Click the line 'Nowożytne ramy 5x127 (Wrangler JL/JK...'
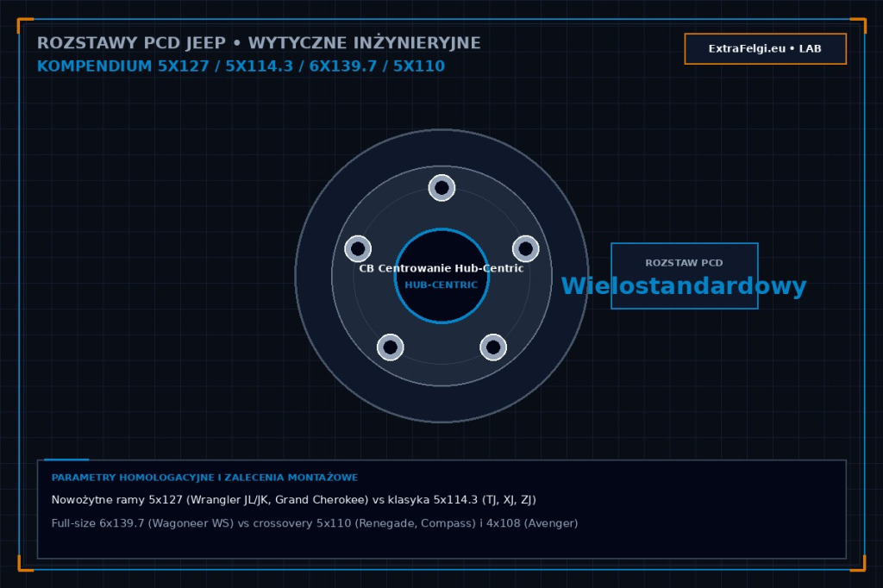Screen dimensions: 883x588 pos(293,499)
